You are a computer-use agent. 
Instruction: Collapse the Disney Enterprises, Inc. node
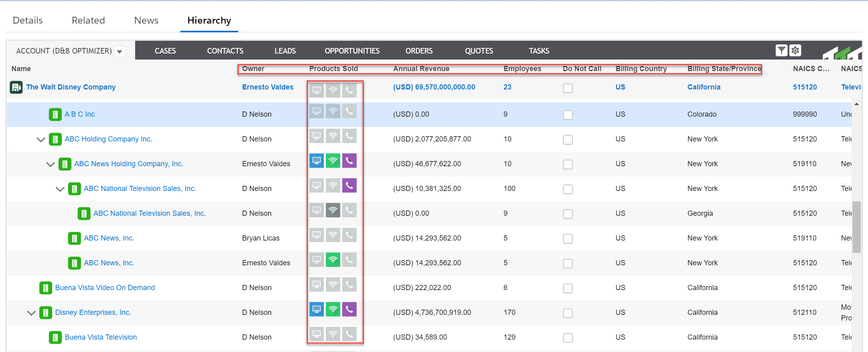point(31,313)
